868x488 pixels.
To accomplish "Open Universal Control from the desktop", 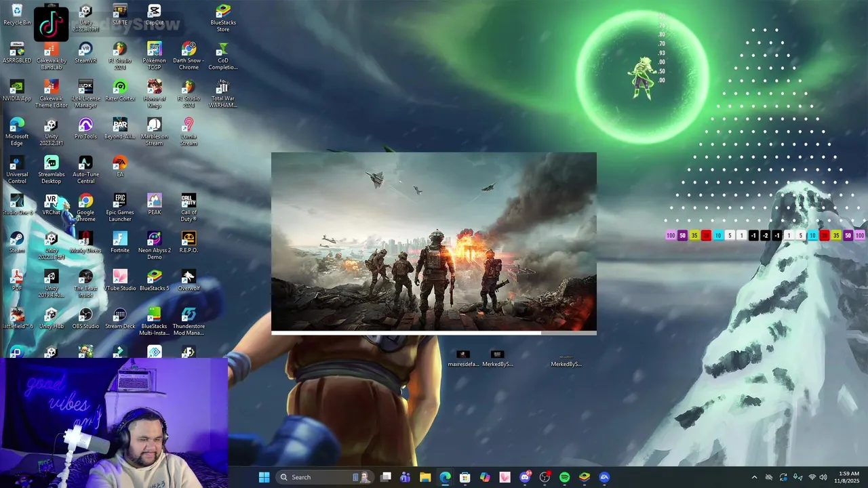I will point(17,170).
